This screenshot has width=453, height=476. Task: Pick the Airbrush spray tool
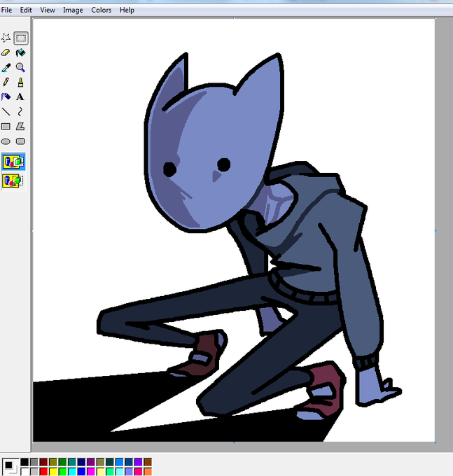pos(6,97)
